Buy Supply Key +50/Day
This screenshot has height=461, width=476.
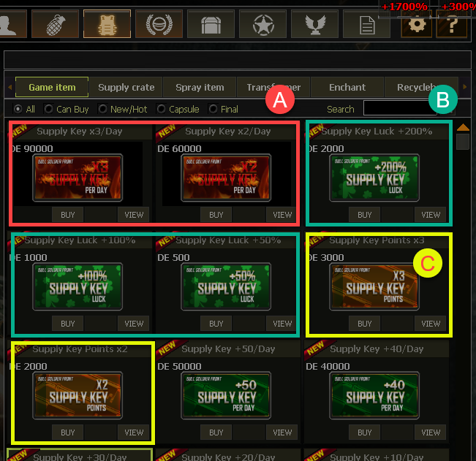tap(216, 433)
